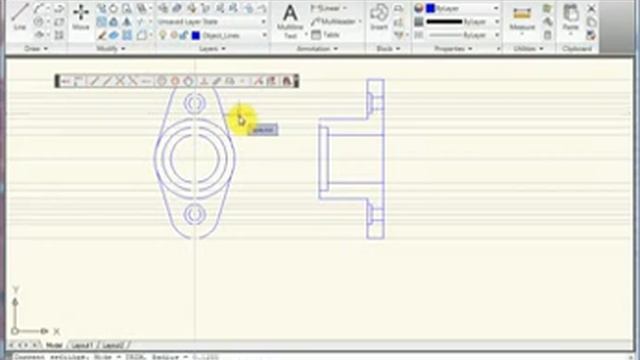Click the Cut scissors icon in Clipboard
The image size is (640, 360).
tap(591, 8)
